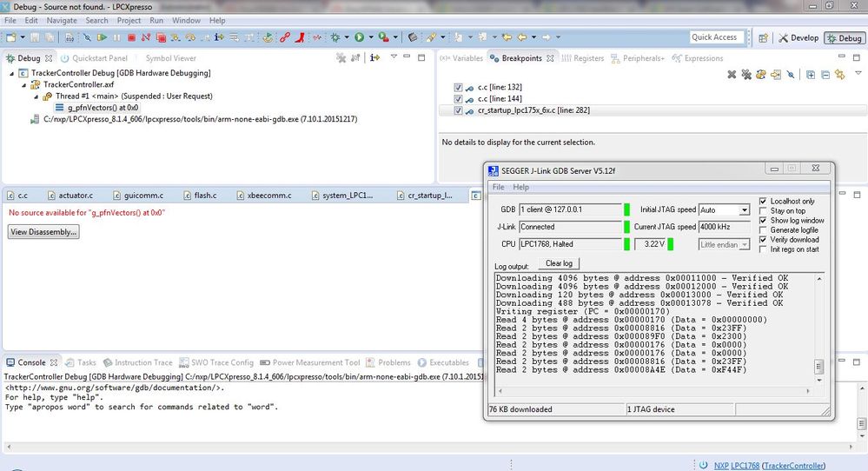Switch to the Variables tab
Screen dimensions: 868x471
[461, 58]
